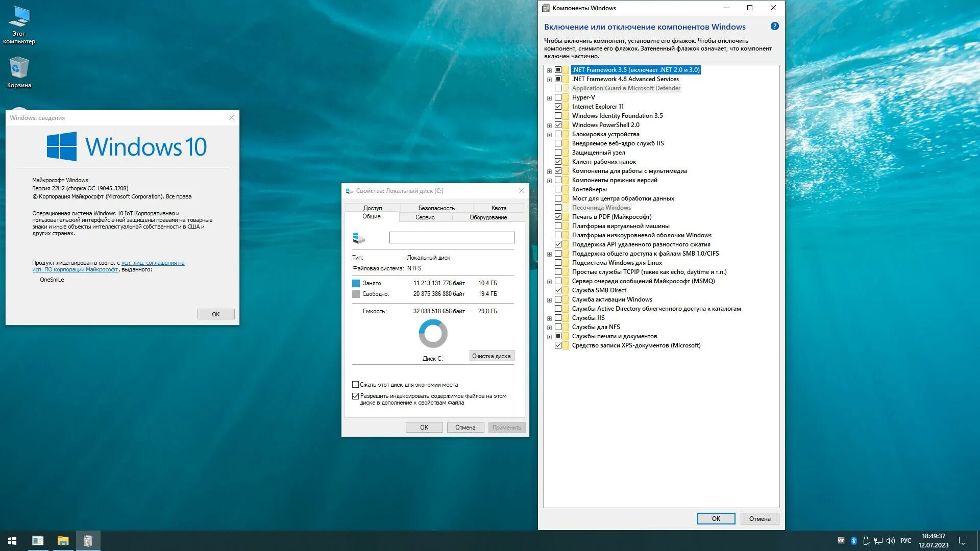Click the VMware tools tray icon
980x551 pixels.
point(841,541)
